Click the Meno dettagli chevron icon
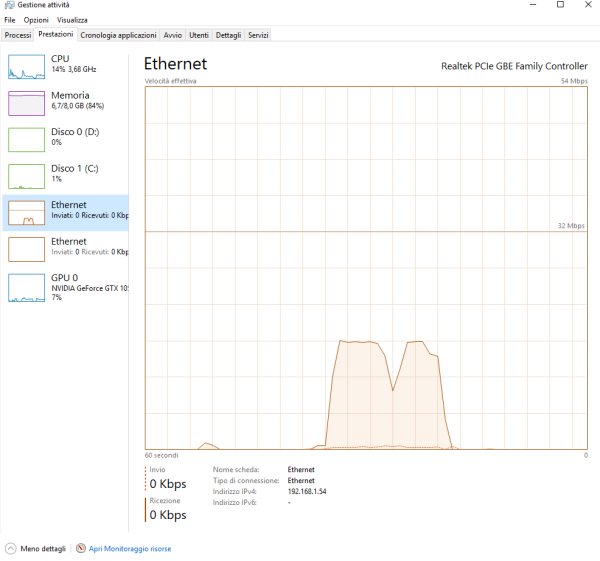This screenshot has height=561, width=600. point(11,549)
